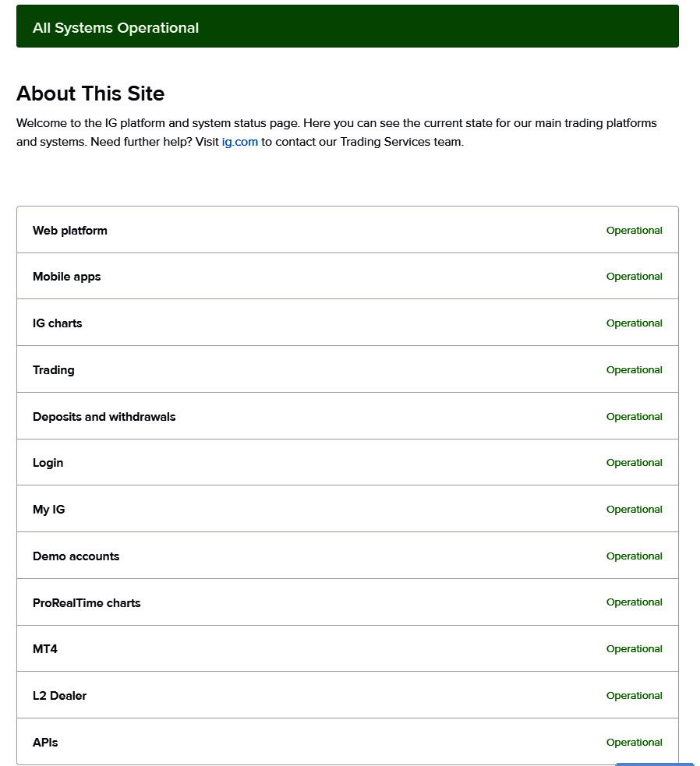700x766 pixels.
Task: Select the Trading component name
Action: pos(54,370)
